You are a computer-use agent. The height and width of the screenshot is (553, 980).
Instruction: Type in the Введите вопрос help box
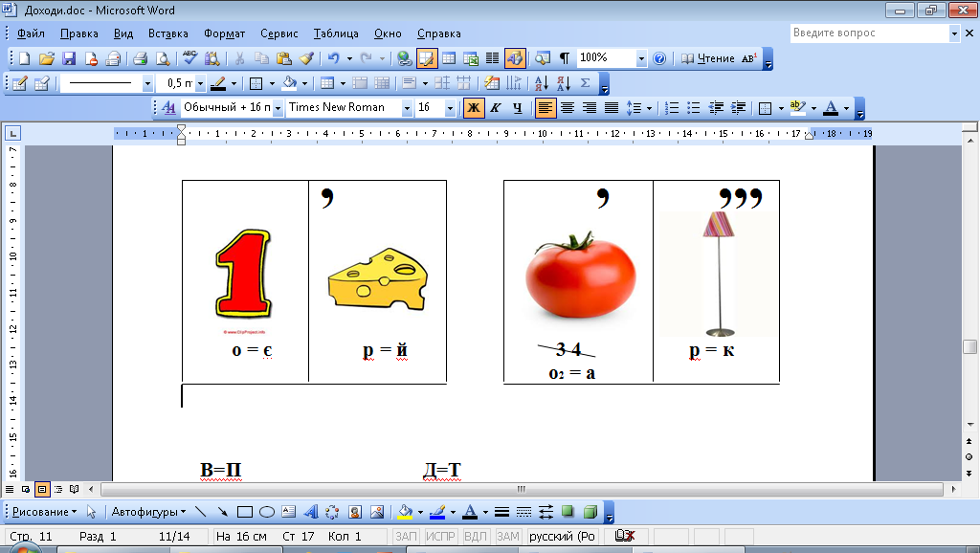pos(869,33)
